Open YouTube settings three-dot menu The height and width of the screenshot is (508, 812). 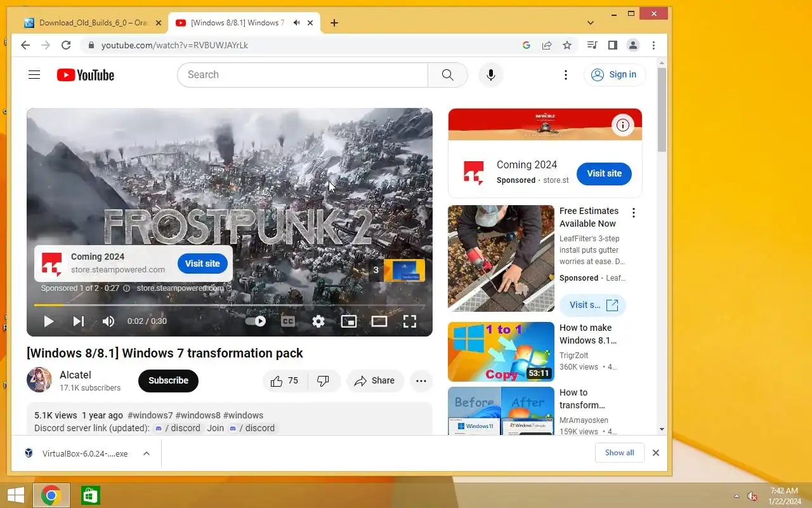[x=566, y=75]
